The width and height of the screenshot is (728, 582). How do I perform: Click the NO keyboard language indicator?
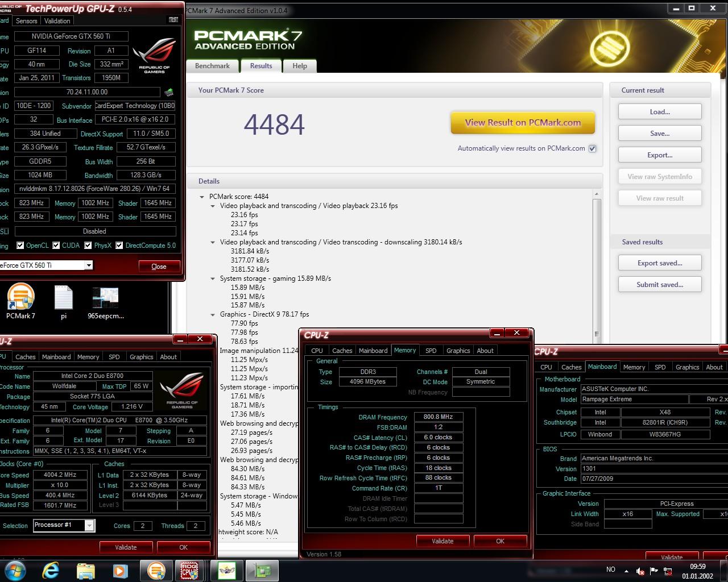(611, 569)
